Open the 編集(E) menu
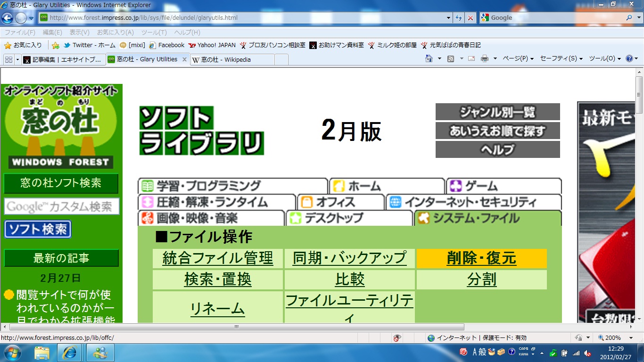The image size is (644, 362). pos(52,33)
